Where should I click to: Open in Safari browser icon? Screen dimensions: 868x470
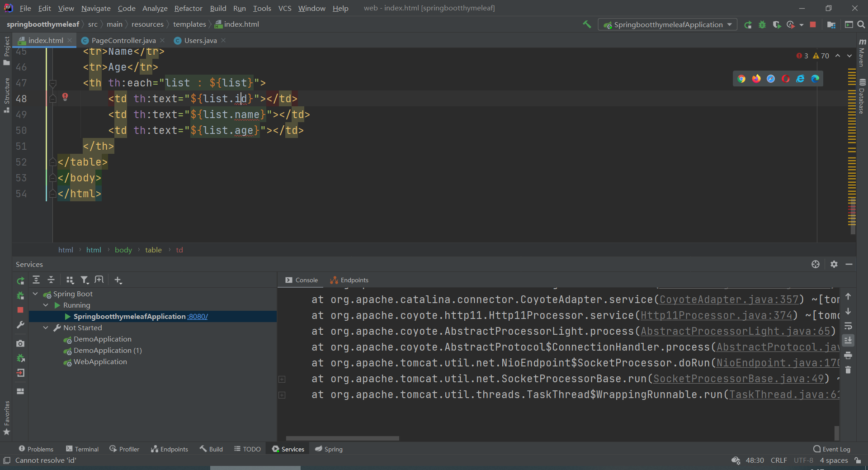(771, 79)
